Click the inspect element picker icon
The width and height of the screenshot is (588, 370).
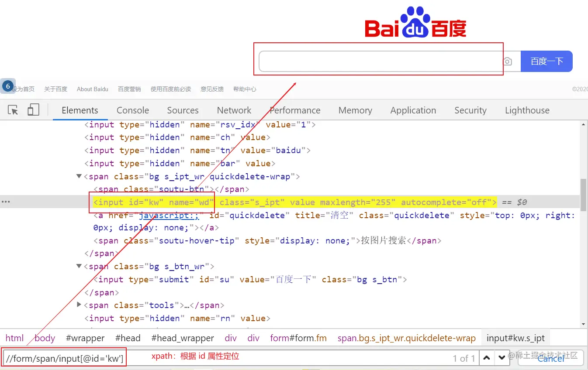pos(14,110)
